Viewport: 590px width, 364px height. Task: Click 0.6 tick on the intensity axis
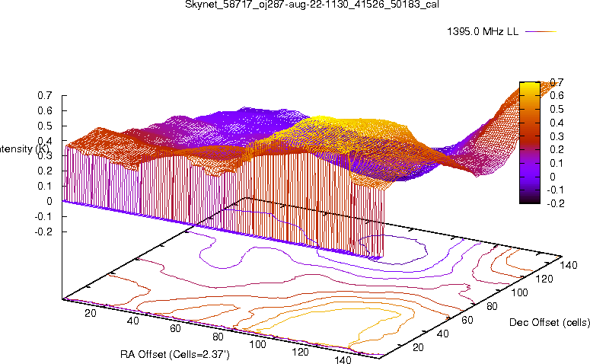(x=44, y=110)
